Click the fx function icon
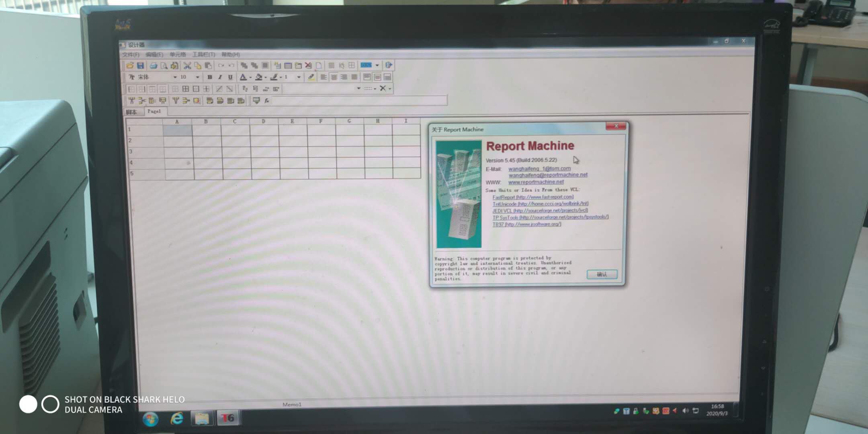Viewport: 868px width, 434px height. pyautogui.click(x=267, y=100)
